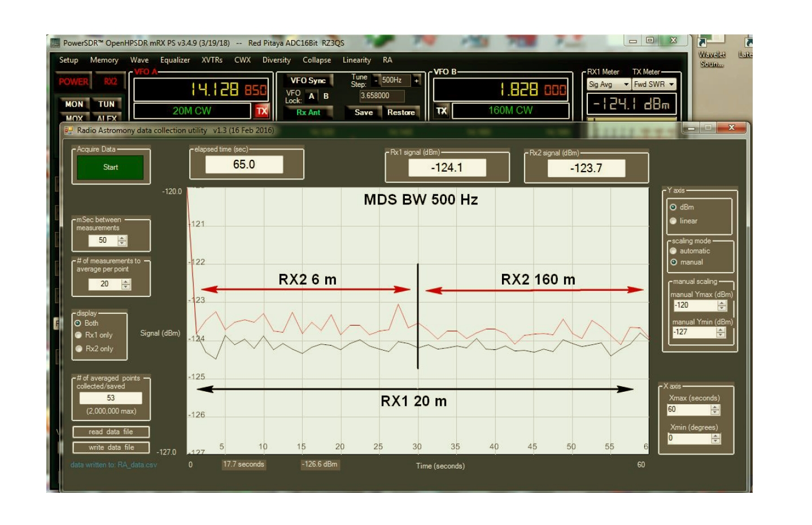
Task: Click Collapse in PowerSDR menu bar
Action: pos(317,60)
